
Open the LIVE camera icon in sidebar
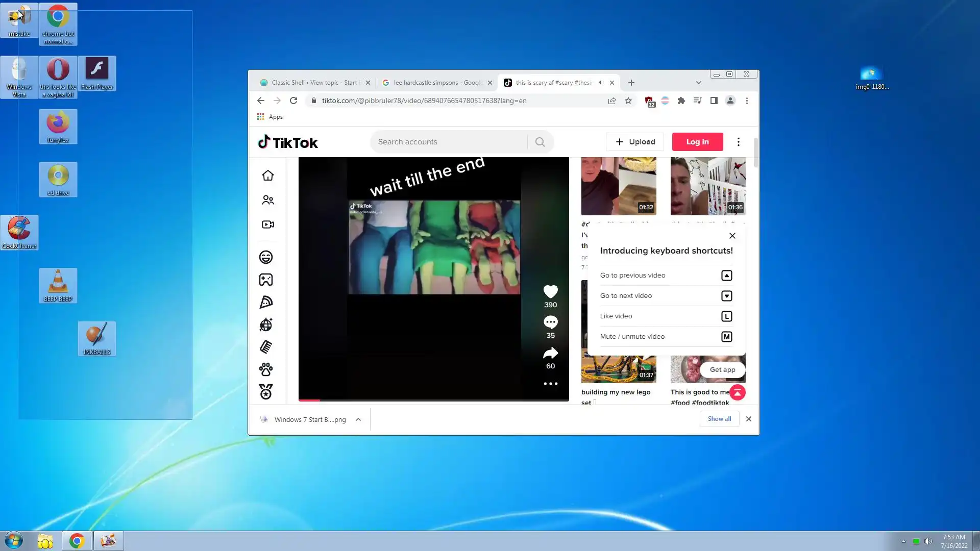(x=268, y=224)
